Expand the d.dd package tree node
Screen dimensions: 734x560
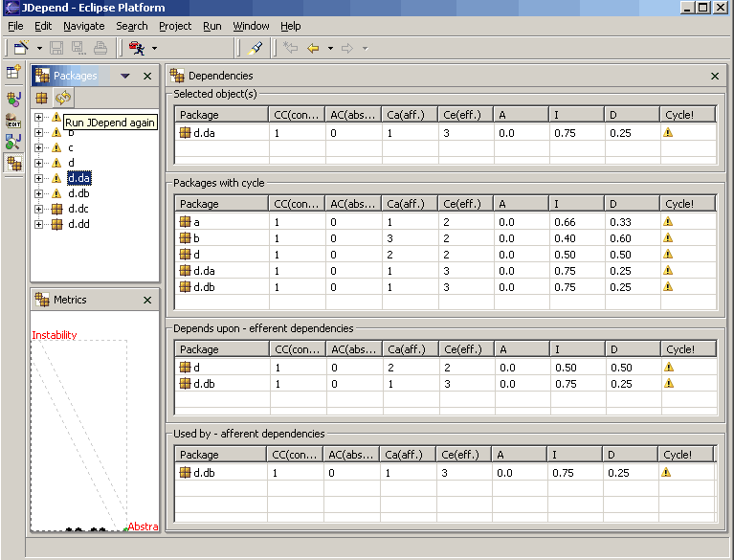pyautogui.click(x=39, y=224)
